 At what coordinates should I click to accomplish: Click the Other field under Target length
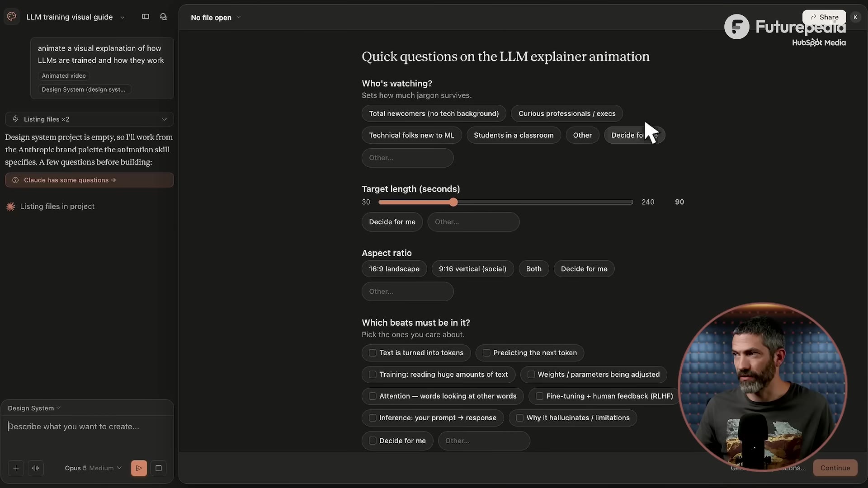(x=473, y=222)
